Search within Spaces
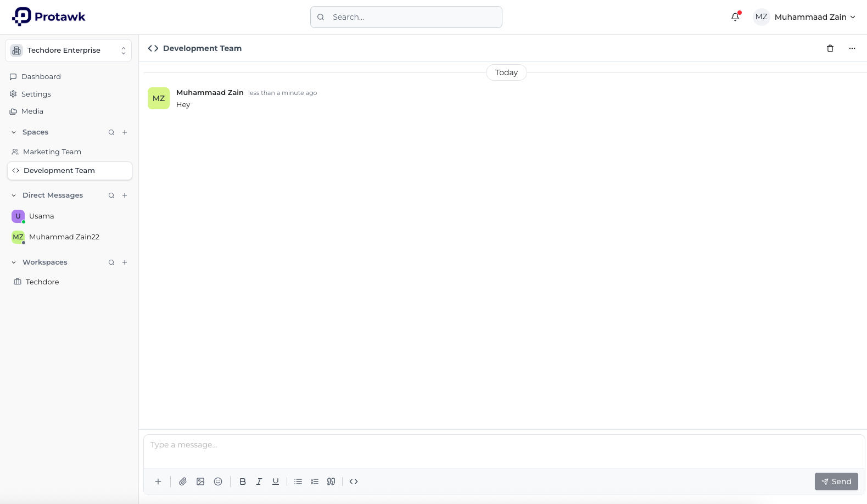Viewport: 867px width, 504px height. click(x=111, y=132)
